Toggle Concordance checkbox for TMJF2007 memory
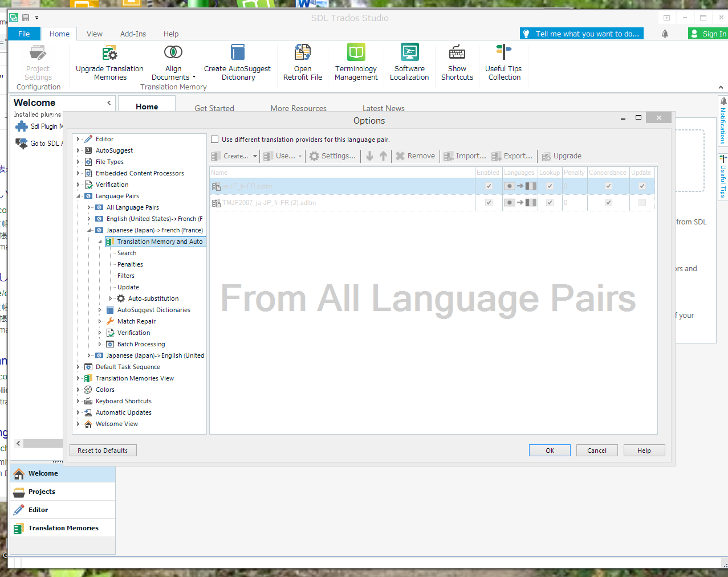Screen dimensions: 728x577 608,203
